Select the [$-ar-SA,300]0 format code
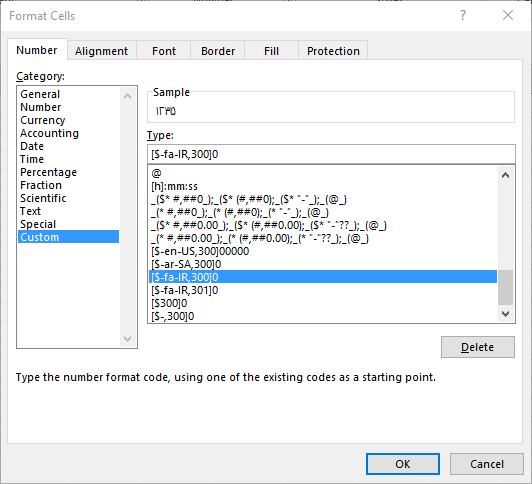 323,264
